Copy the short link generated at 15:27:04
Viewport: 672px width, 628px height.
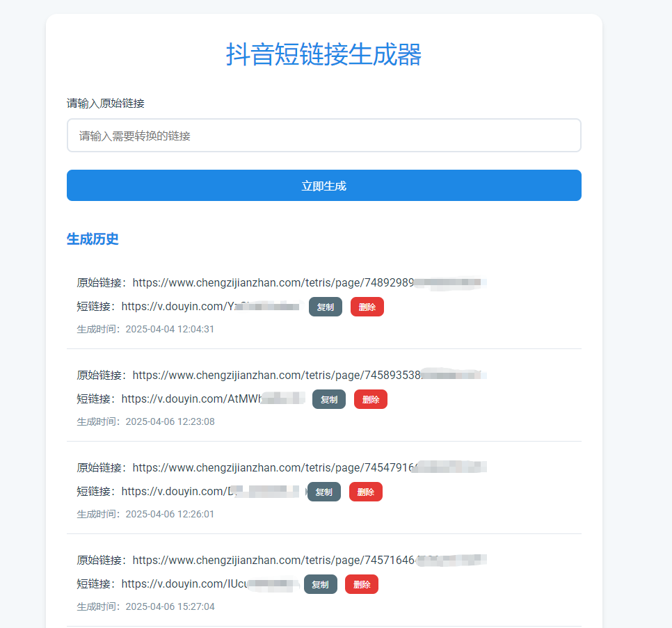(320, 583)
